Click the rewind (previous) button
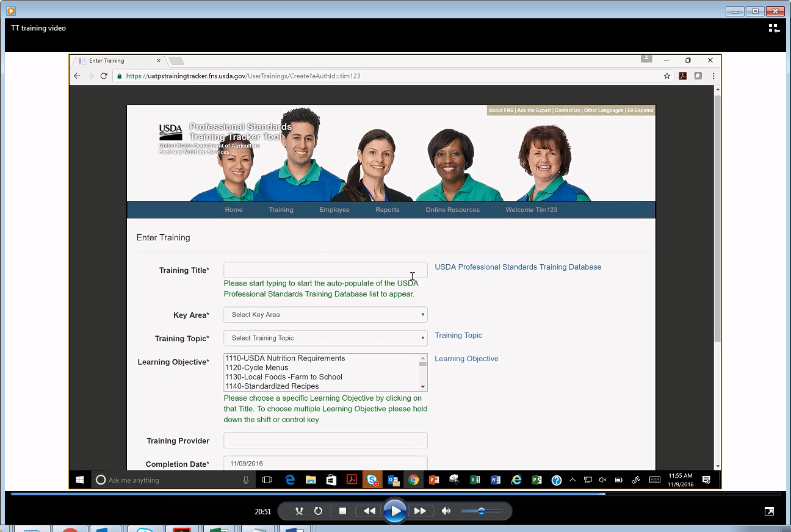Screen dimensions: 791x532 [x=369, y=511]
